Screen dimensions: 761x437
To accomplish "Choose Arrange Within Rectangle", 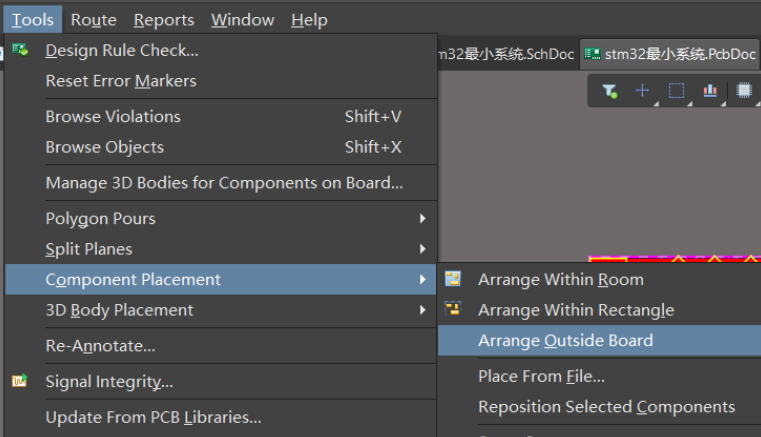I will 599,310.
